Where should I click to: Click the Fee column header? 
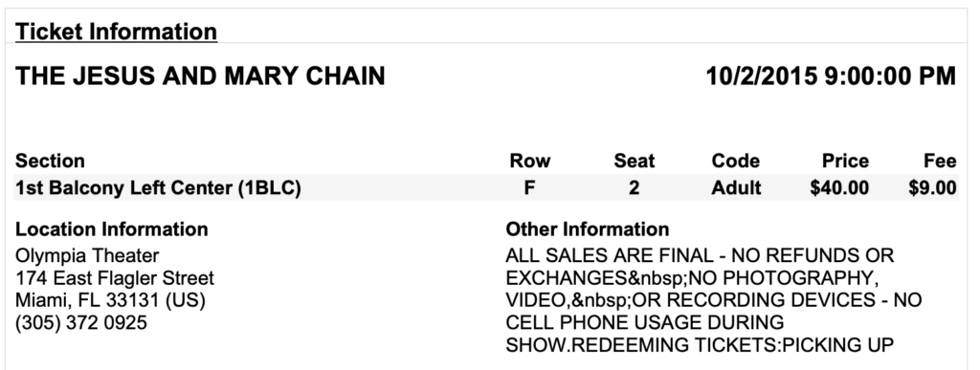click(x=940, y=161)
